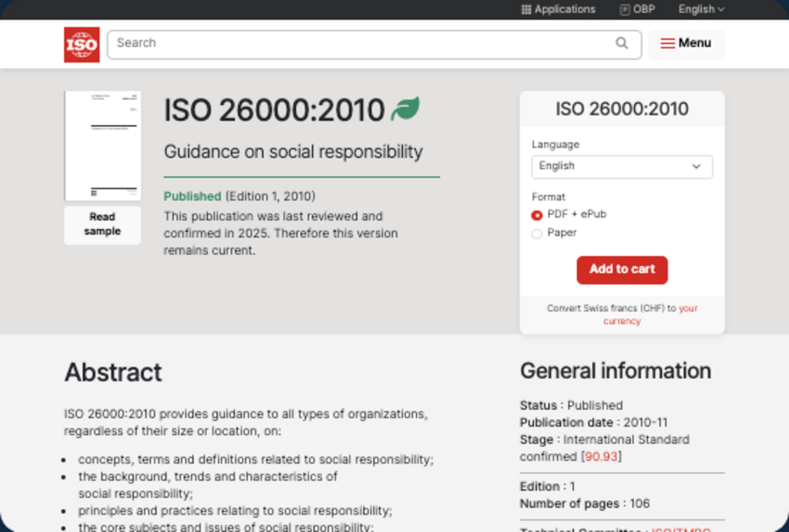Open the Language dropdown set to English
Image resolution: width=789 pixels, height=532 pixels.
[x=622, y=166]
